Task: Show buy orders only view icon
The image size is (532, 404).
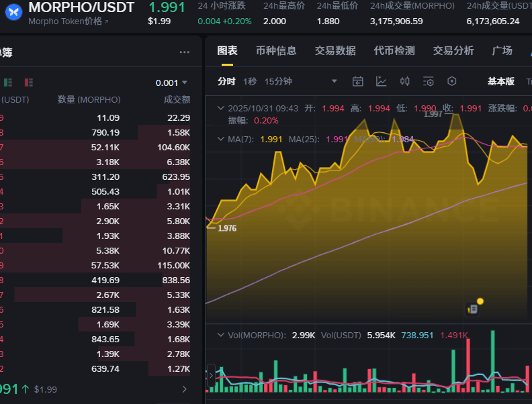Action: click(x=8, y=83)
